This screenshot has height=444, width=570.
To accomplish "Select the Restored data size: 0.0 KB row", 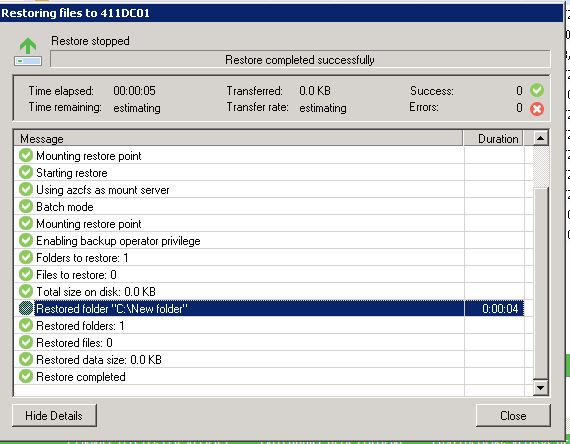I will 269,359.
